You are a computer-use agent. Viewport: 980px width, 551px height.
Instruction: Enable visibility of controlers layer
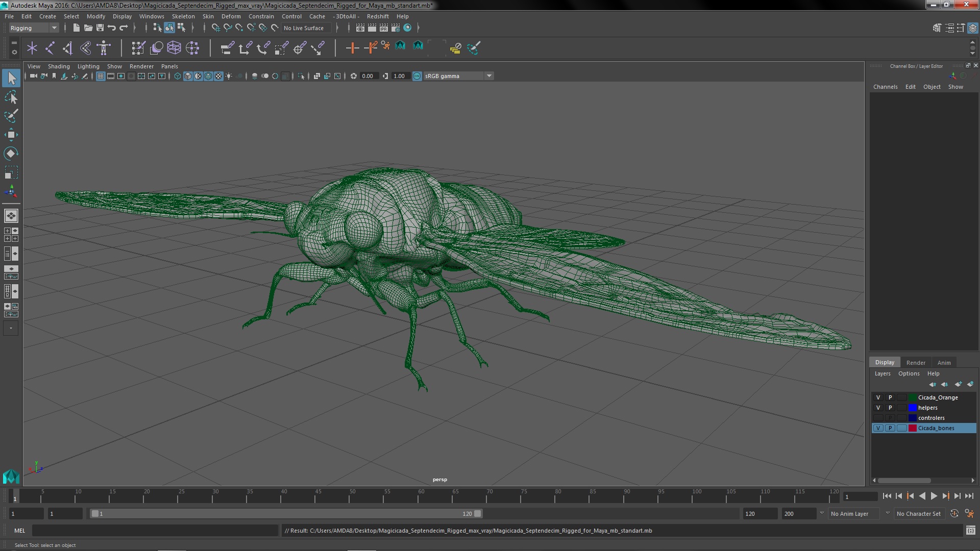[x=878, y=418]
